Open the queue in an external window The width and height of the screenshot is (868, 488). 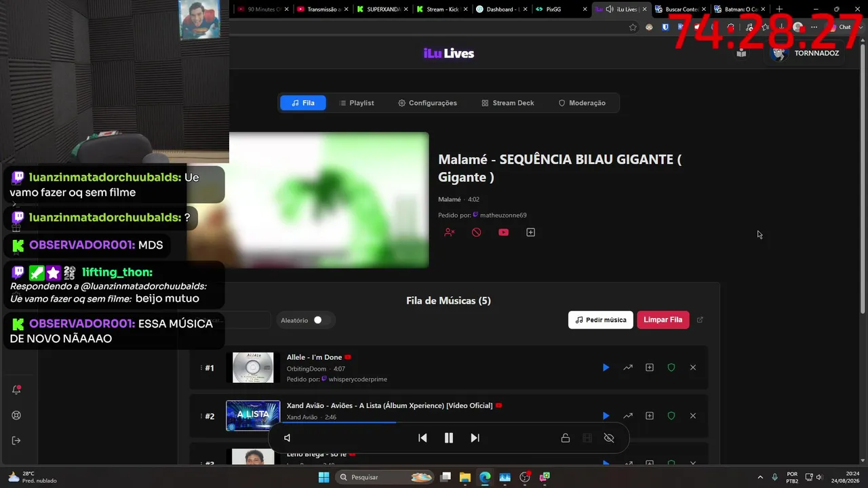(x=701, y=320)
